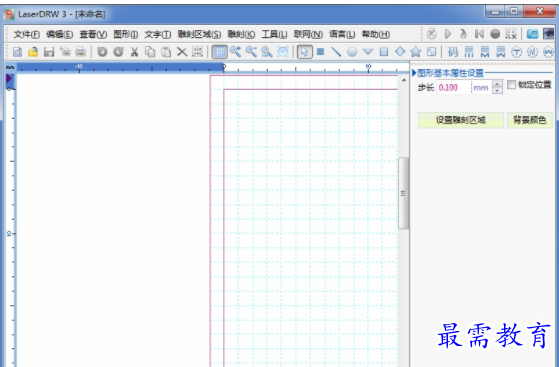Viewport: 559px width, 367px height.
Task: Click the Print icon in the toolbar
Action: [x=81, y=52]
